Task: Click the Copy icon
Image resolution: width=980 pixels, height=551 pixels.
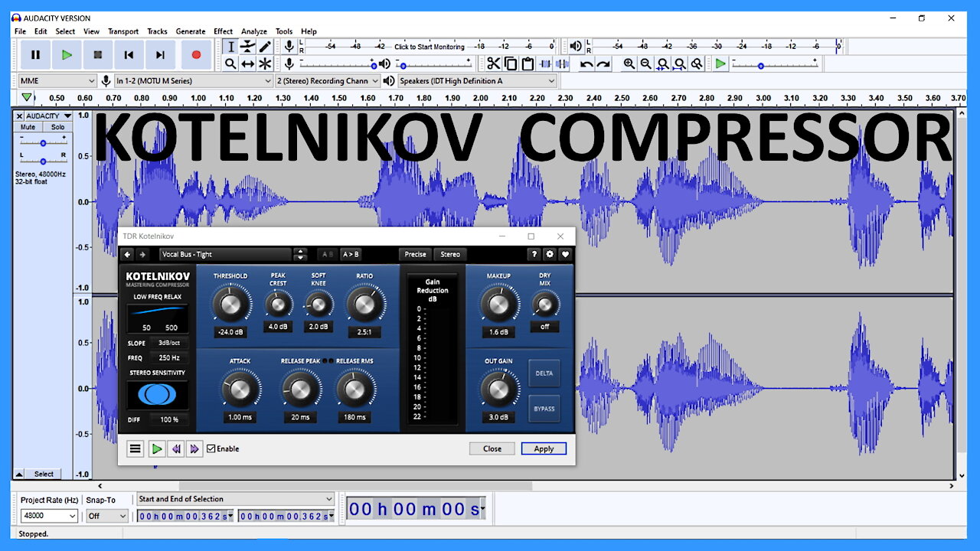Action: coord(511,64)
